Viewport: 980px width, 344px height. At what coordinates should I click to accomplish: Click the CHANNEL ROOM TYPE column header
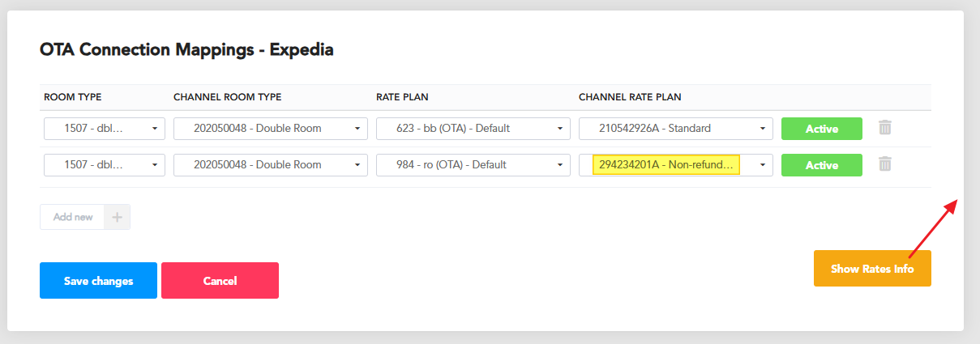(x=228, y=97)
